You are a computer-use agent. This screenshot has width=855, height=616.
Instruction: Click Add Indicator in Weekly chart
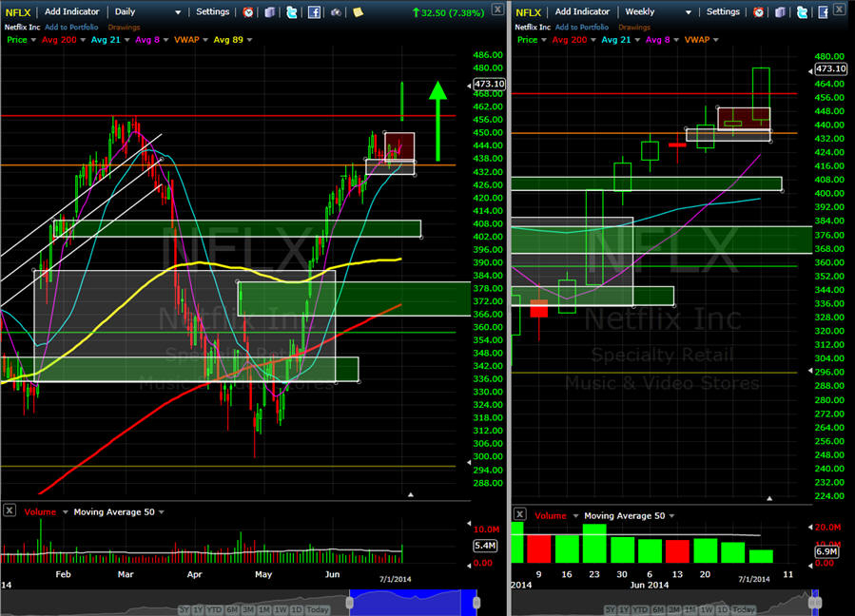582,11
